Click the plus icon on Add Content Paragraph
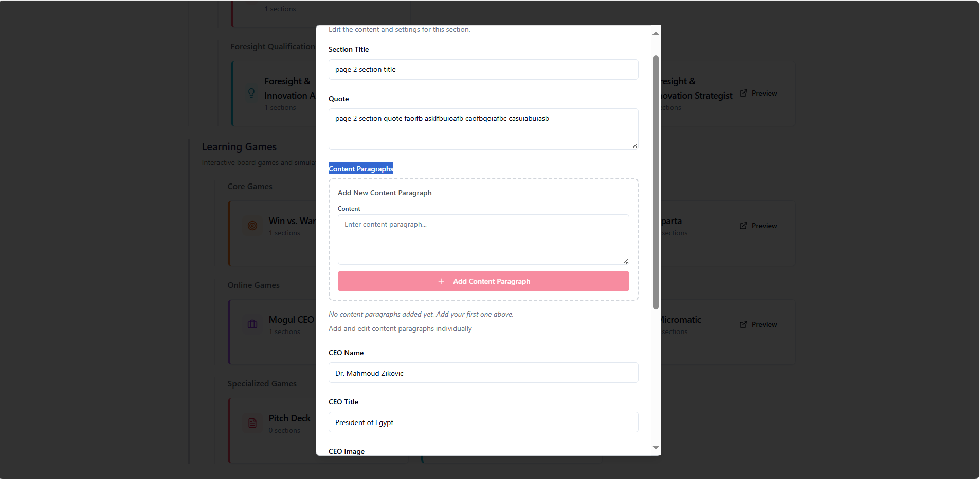Screen dimensions: 980x479 point(441,281)
